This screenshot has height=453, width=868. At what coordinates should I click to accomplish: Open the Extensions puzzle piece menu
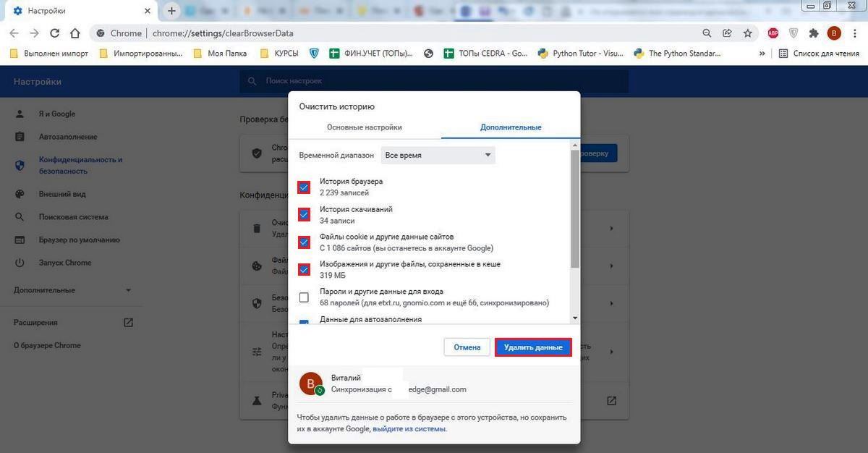[x=814, y=33]
